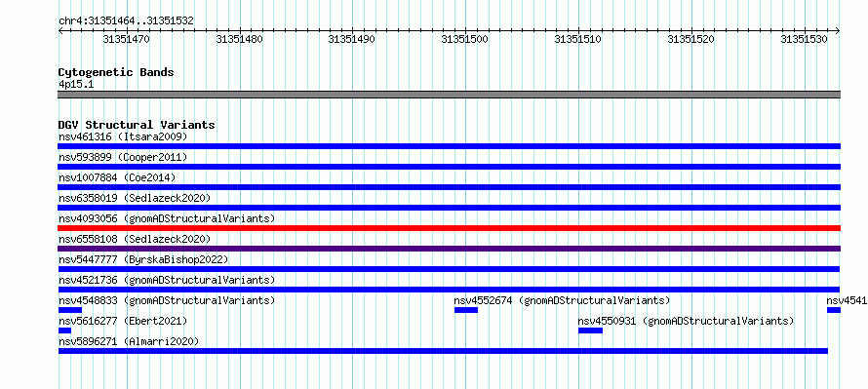Image resolution: width=868 pixels, height=389 pixels.
Task: Open nsv4093056 (gnomADStructuralVariants) label
Action: (167, 218)
